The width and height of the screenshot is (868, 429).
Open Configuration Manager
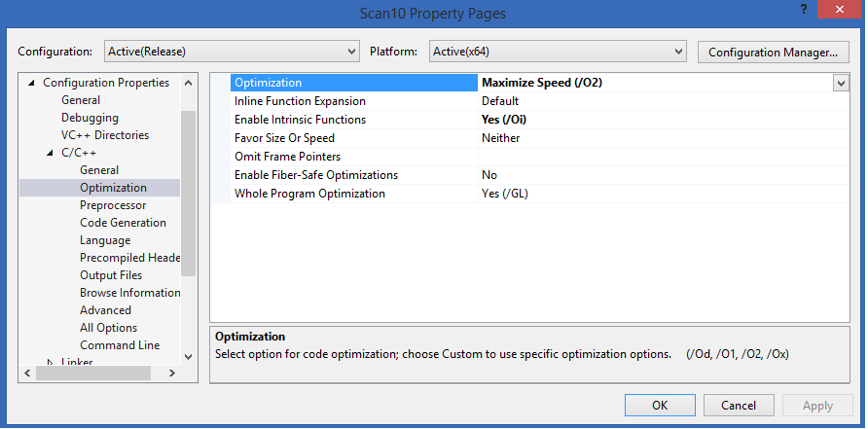point(773,52)
